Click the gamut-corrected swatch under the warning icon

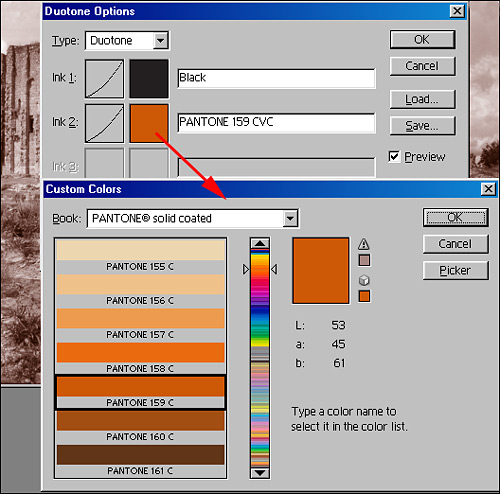click(x=364, y=260)
